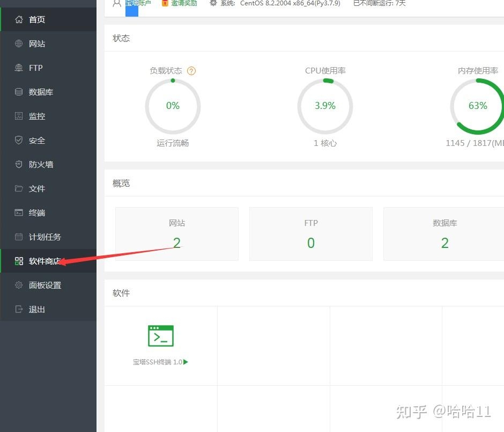Screen dimensions: 504x432
Task: Click the 负载状态 help question mark
Action: point(192,70)
